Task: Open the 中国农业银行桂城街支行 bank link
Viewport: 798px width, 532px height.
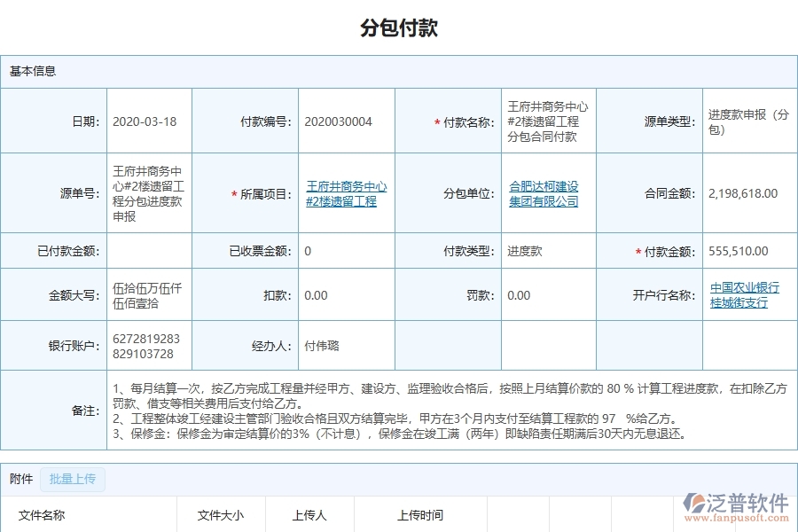Action: (x=745, y=295)
